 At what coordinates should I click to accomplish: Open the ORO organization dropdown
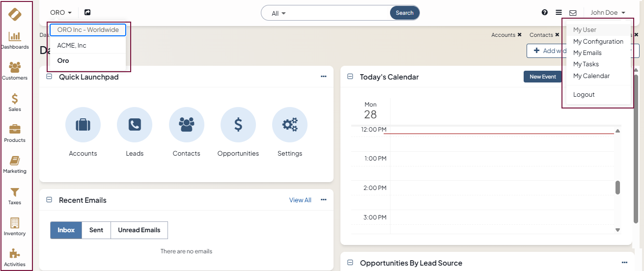pos(61,13)
